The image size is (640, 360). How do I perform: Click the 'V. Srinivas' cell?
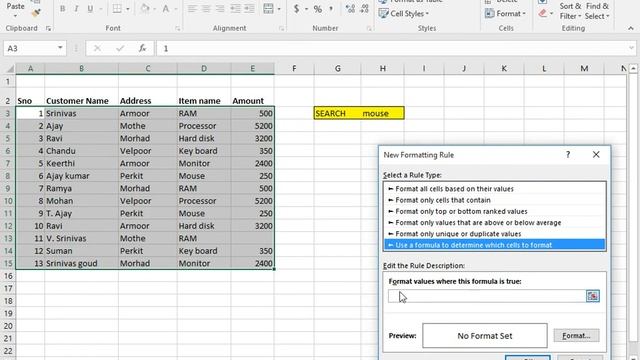(81, 238)
